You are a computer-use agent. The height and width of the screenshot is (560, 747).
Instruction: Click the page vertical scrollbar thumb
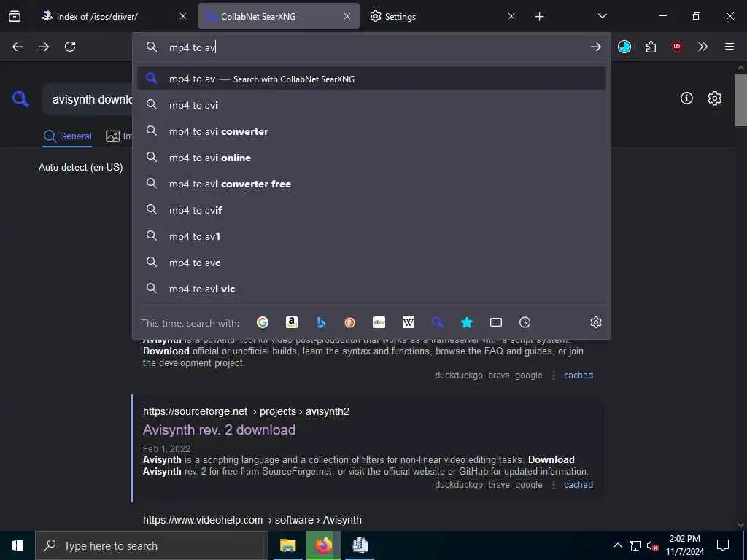tap(740, 100)
